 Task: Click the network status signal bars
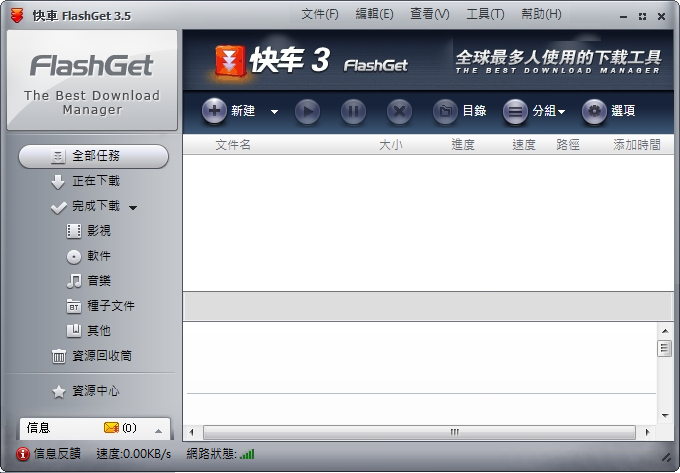click(x=247, y=454)
